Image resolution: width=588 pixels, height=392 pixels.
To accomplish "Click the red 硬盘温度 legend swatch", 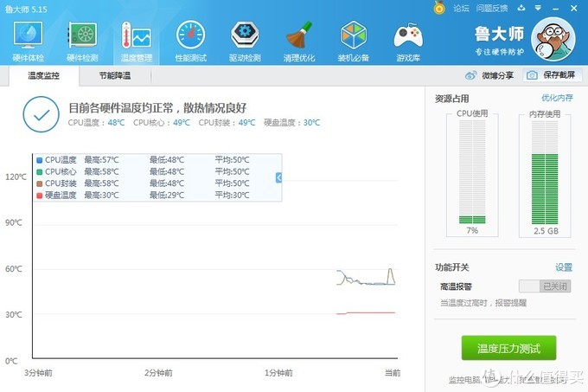I will pyautogui.click(x=40, y=196).
